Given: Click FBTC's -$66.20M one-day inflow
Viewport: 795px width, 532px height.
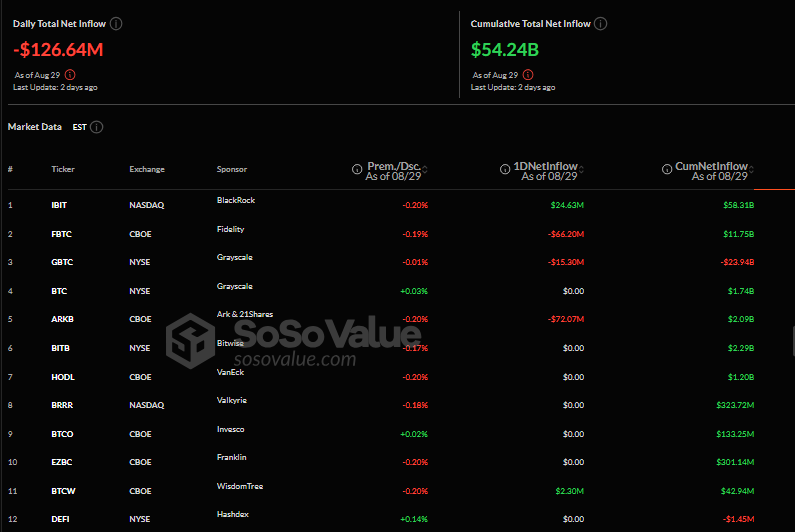Looking at the screenshot, I should [566, 234].
